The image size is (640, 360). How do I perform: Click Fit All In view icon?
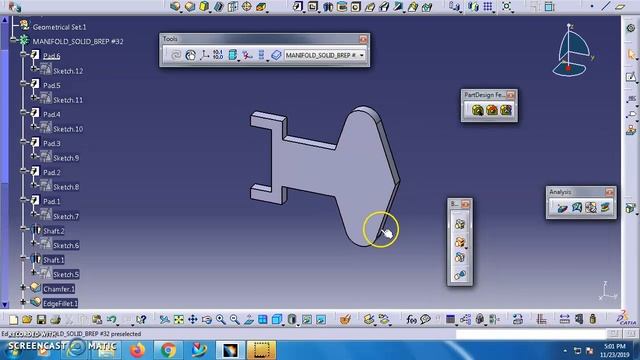coord(179,319)
